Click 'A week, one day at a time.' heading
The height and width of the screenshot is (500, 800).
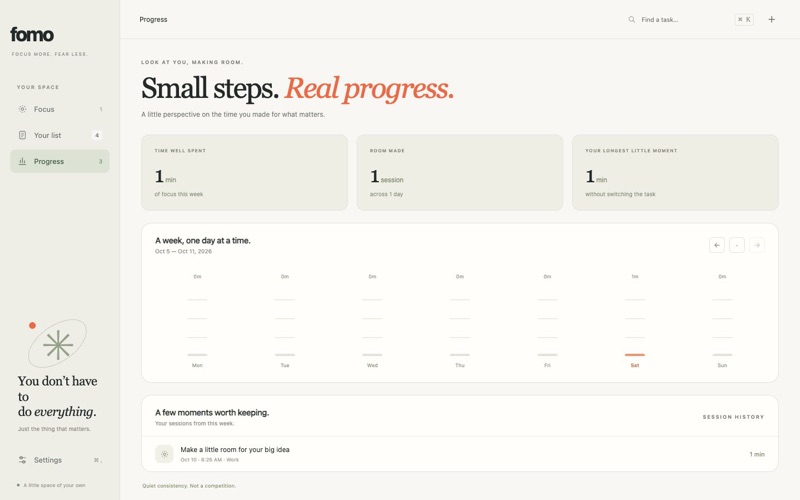click(x=203, y=240)
